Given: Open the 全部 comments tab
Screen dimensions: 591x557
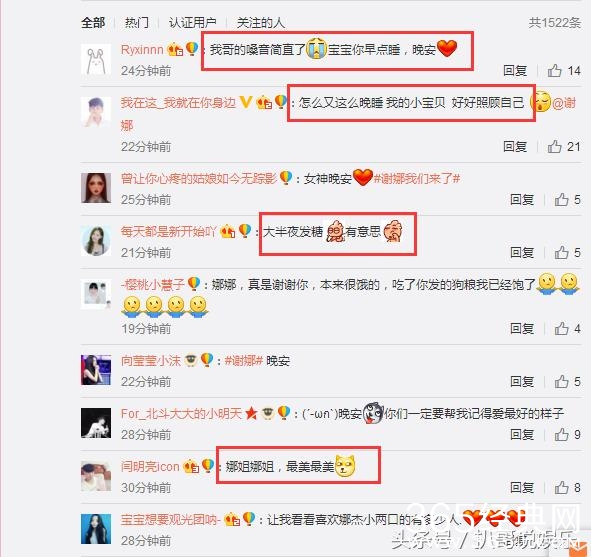Looking at the screenshot, I should pos(93,23).
